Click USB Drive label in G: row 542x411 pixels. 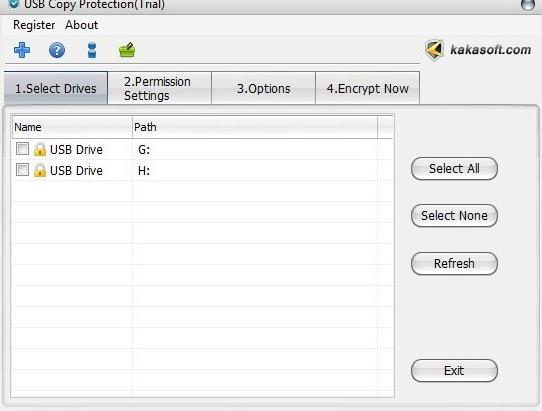click(x=76, y=150)
